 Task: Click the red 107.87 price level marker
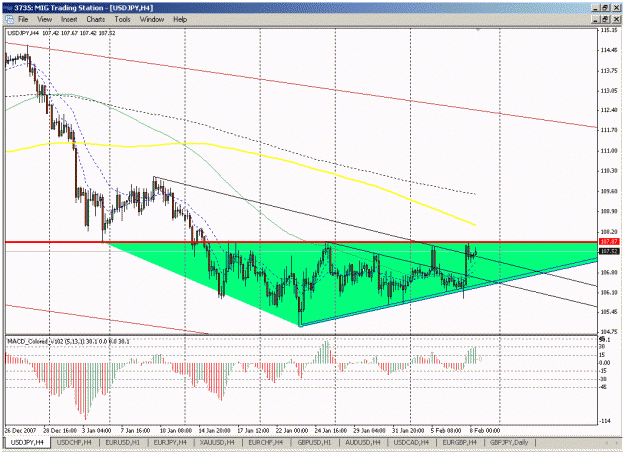[x=609, y=242]
